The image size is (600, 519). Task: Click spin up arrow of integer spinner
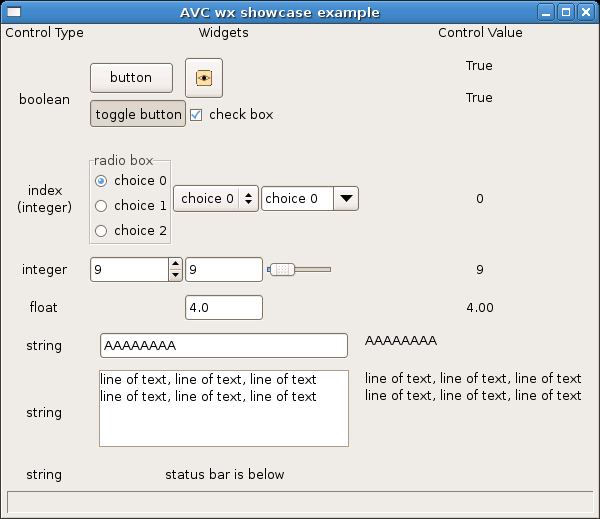(175, 264)
